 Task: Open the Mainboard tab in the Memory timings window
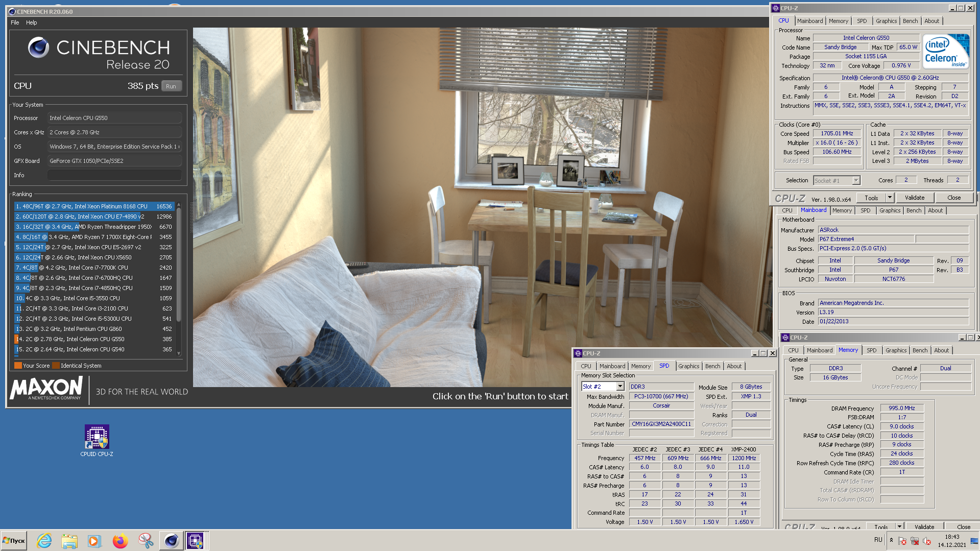tap(819, 350)
